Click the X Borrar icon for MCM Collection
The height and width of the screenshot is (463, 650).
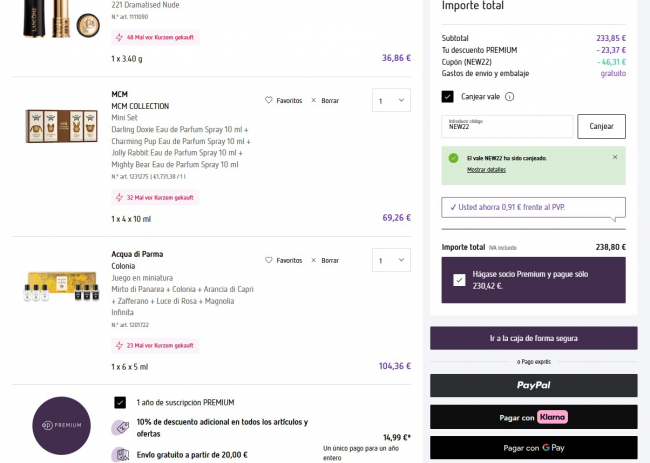[x=314, y=100]
